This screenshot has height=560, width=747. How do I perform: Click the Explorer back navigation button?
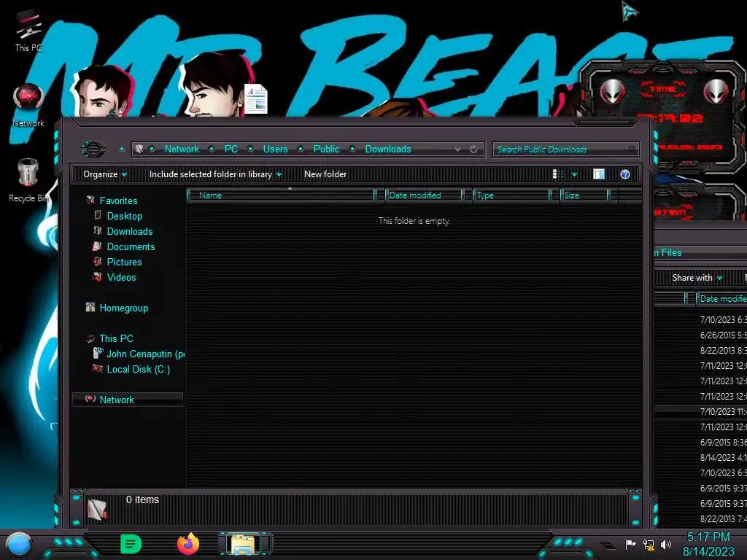[x=93, y=149]
